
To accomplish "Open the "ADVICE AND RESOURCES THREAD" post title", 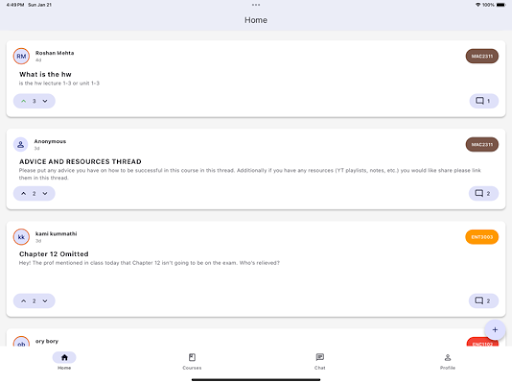I will click(x=80, y=162).
